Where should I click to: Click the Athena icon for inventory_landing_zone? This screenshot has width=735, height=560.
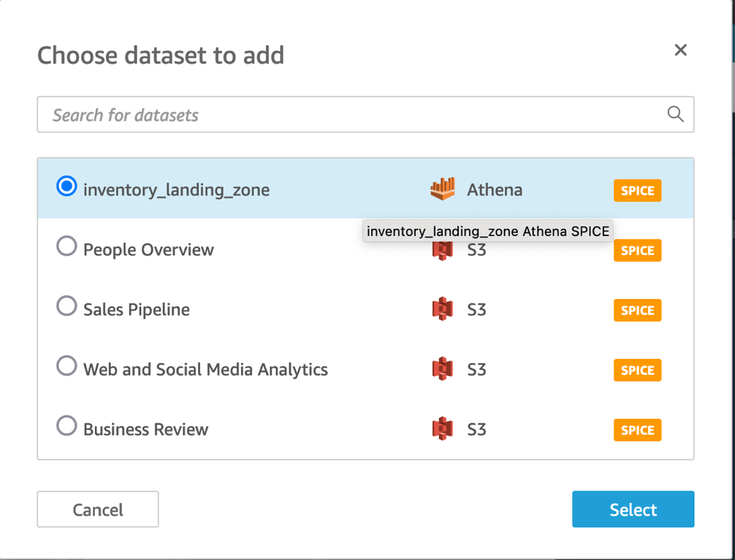[x=442, y=189]
